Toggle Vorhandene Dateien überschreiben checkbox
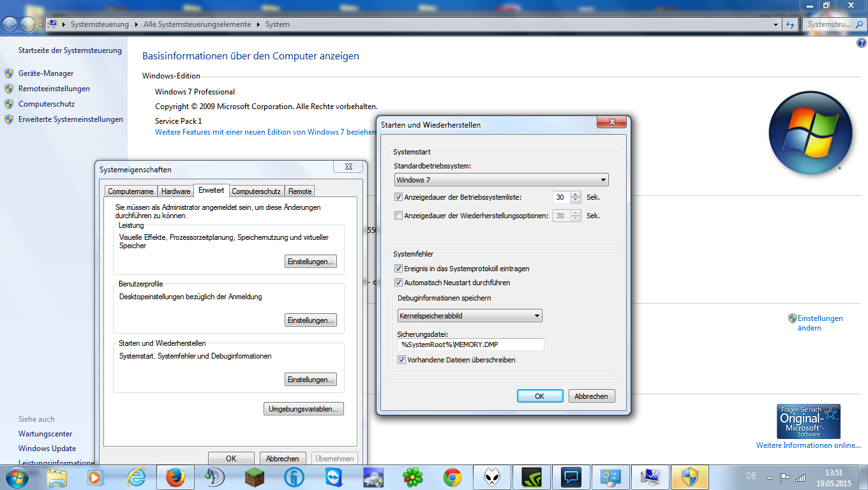 pyautogui.click(x=401, y=360)
